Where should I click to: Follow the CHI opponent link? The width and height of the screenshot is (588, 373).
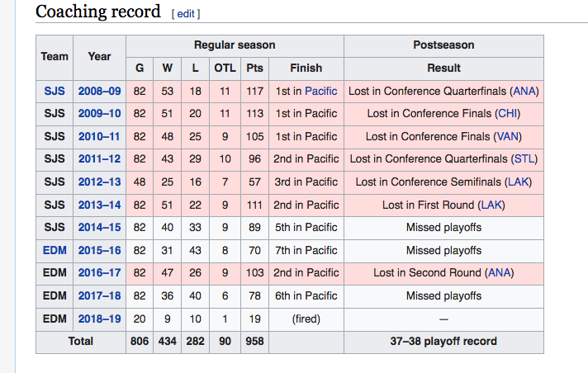point(507,114)
